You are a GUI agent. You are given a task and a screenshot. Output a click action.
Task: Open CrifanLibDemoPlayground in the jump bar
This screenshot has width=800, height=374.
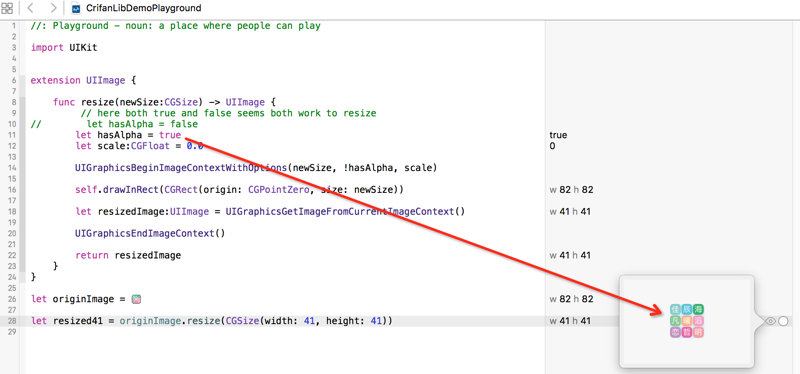(143, 8)
